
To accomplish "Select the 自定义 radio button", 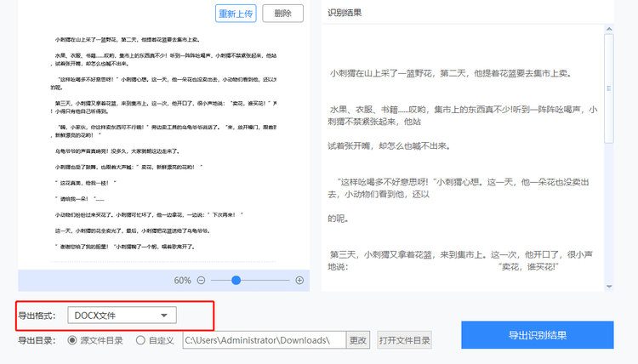I will [x=140, y=340].
